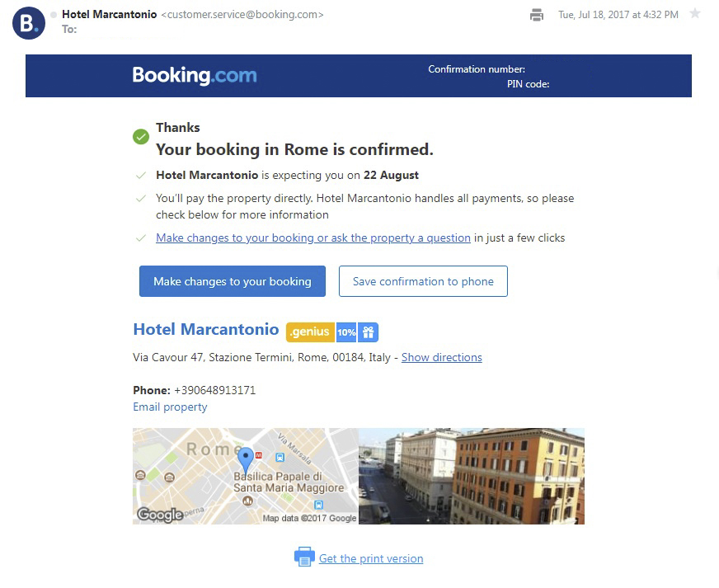719x588 pixels.
Task: Click the sender name Hotel Marcantonio in header
Action: click(110, 15)
